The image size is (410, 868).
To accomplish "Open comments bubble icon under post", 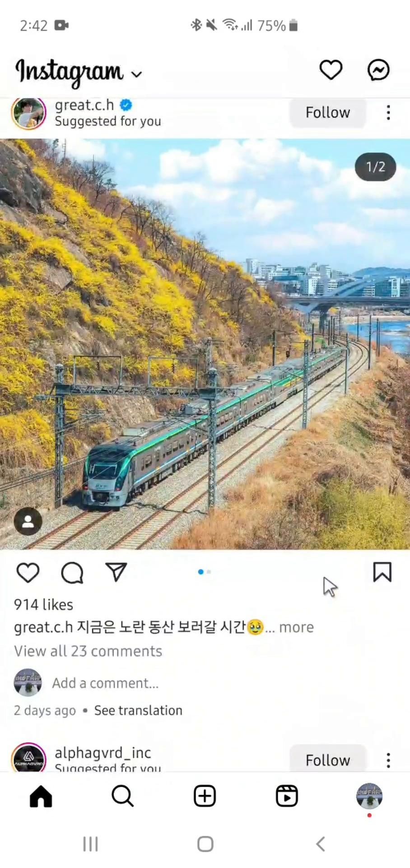I will pyautogui.click(x=72, y=573).
